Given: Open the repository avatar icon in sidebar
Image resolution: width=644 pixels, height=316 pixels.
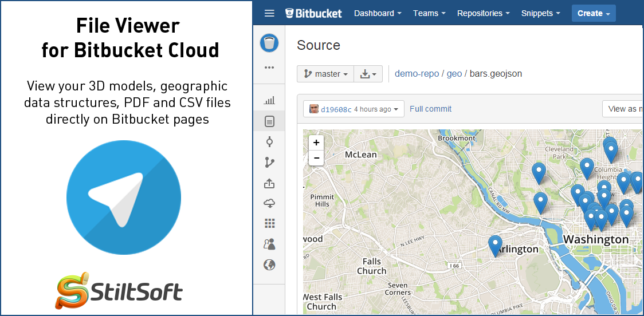Looking at the screenshot, I should 269,43.
